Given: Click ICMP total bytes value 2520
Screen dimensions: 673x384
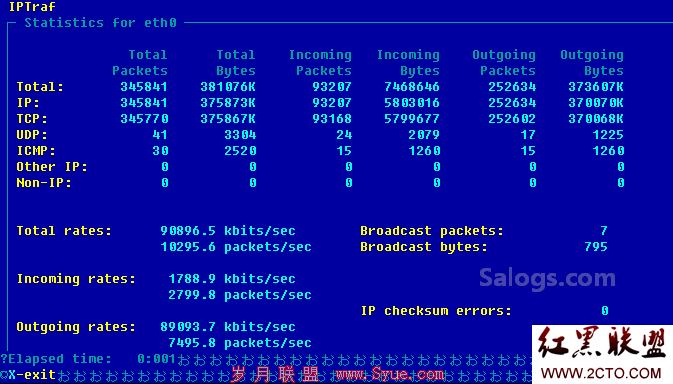Looking at the screenshot, I should click(240, 151).
